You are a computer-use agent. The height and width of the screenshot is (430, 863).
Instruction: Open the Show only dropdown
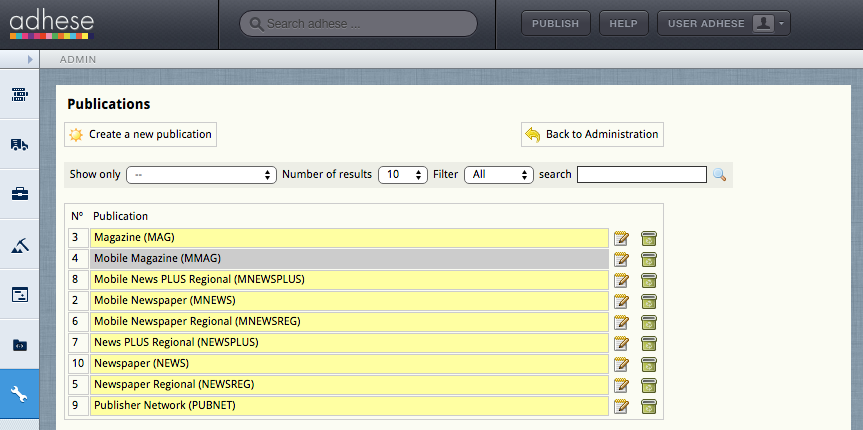point(201,175)
